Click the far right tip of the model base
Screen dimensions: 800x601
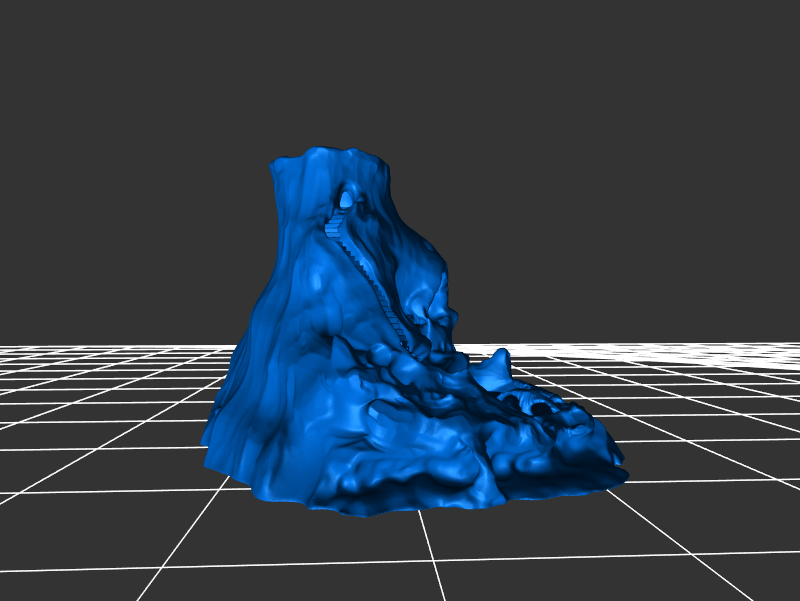pos(620,470)
